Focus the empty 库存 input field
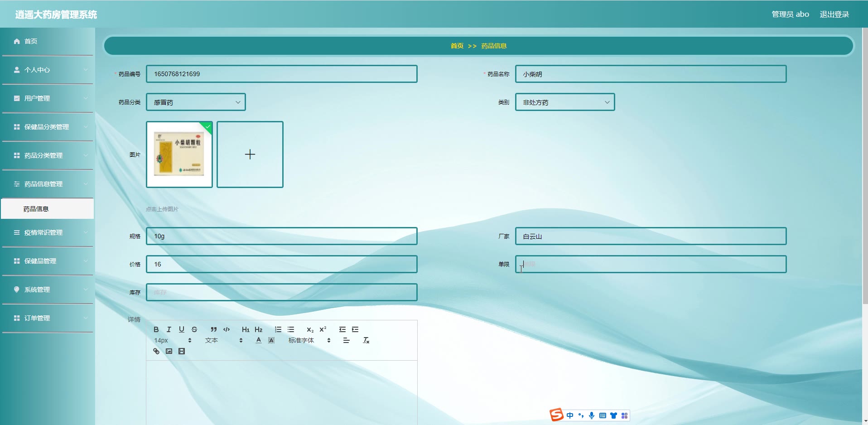868x425 pixels. pyautogui.click(x=281, y=292)
